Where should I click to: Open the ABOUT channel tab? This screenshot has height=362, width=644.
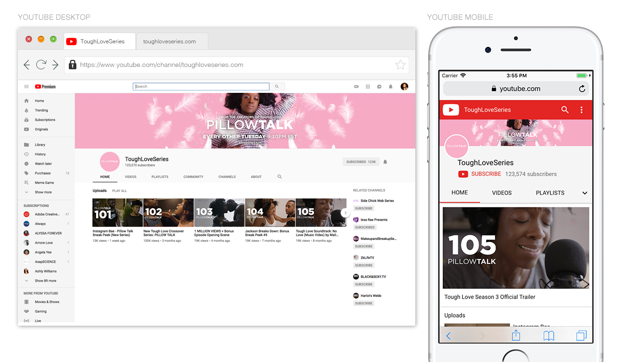click(x=256, y=177)
